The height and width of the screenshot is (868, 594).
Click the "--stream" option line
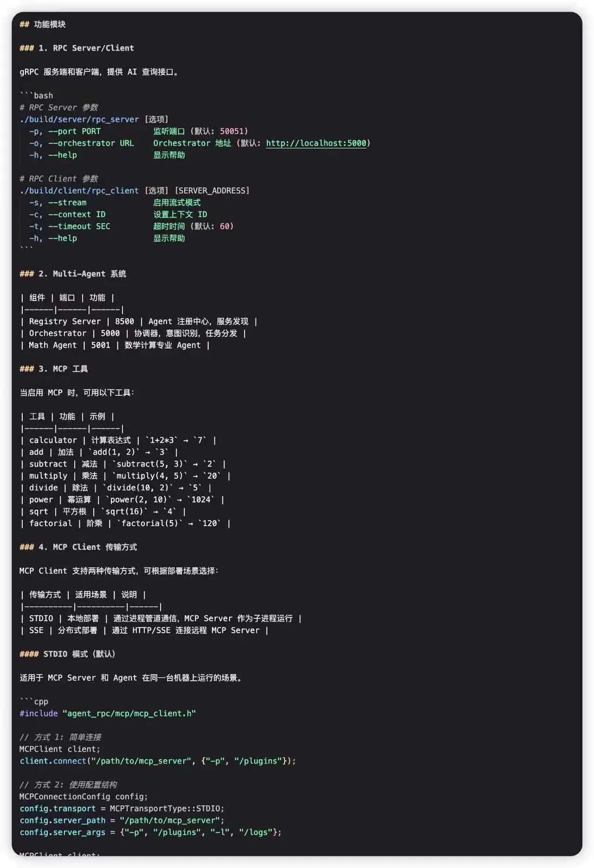(67, 203)
